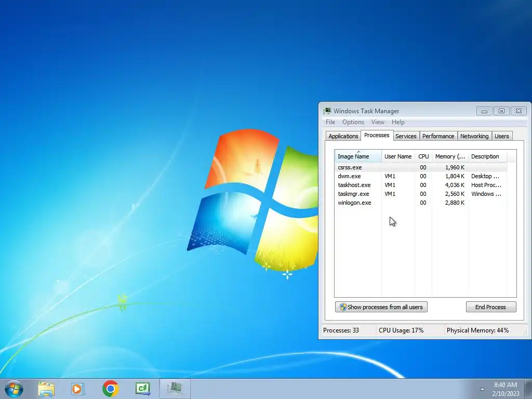
Task: Open the C# application taskbar icon
Action: [142, 389]
